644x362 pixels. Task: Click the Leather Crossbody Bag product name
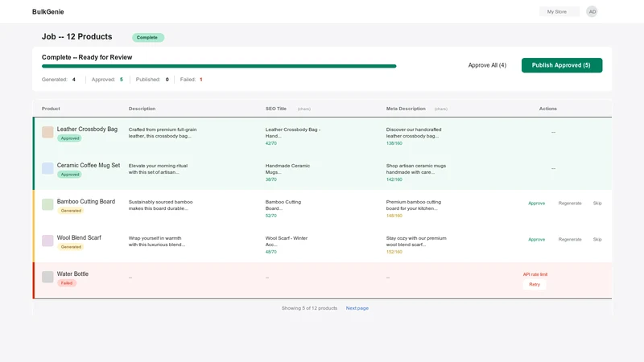tap(87, 129)
